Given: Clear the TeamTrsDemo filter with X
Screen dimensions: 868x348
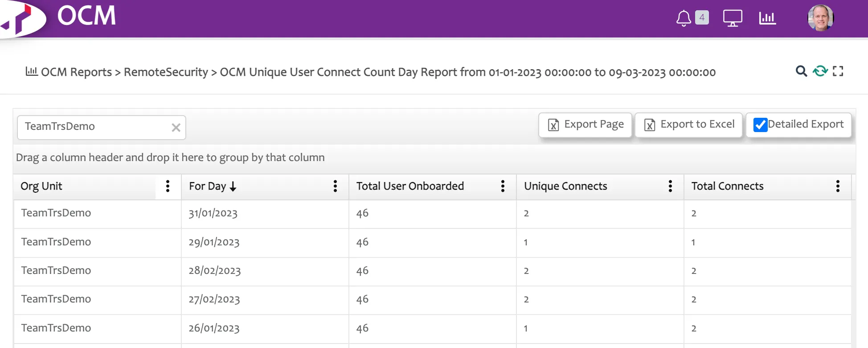Looking at the screenshot, I should [x=176, y=128].
